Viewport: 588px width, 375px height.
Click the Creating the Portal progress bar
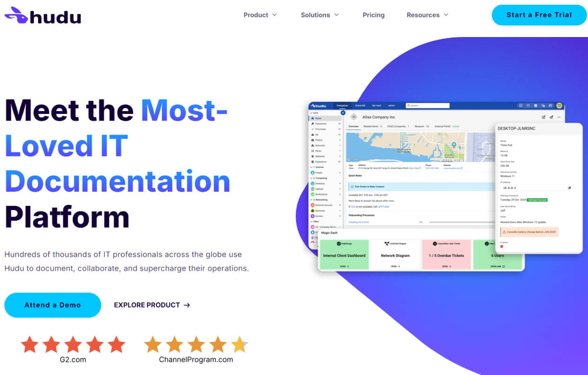[462, 222]
